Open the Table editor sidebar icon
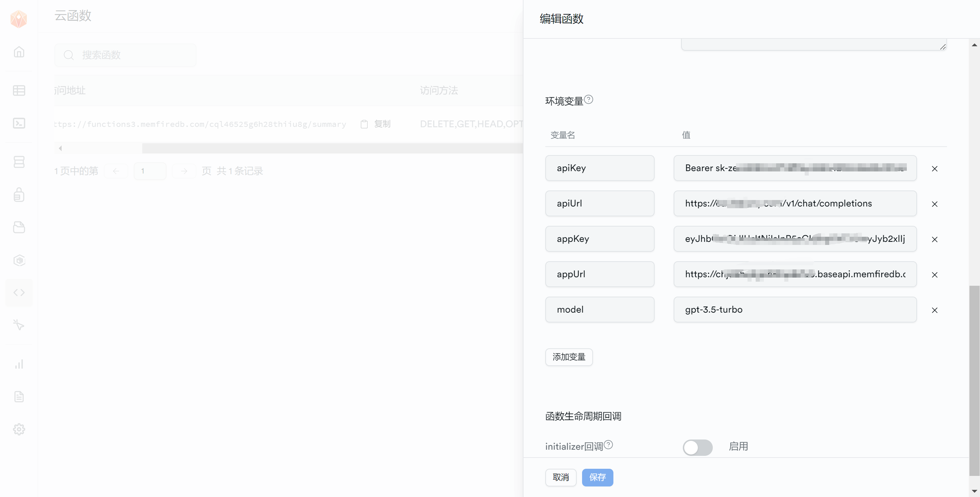980x497 pixels. (19, 90)
